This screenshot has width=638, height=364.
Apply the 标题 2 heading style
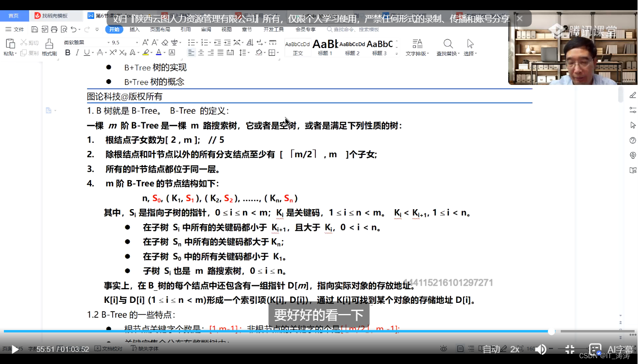352,48
